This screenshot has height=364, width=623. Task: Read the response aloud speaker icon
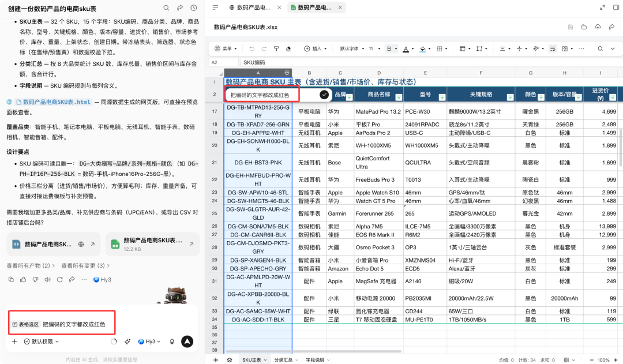tap(47, 279)
